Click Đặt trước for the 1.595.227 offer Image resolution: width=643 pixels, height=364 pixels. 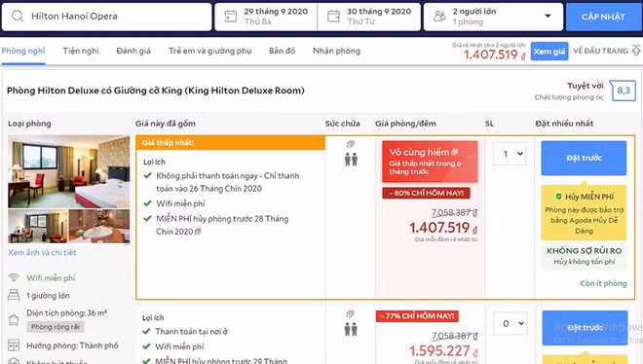(585, 328)
